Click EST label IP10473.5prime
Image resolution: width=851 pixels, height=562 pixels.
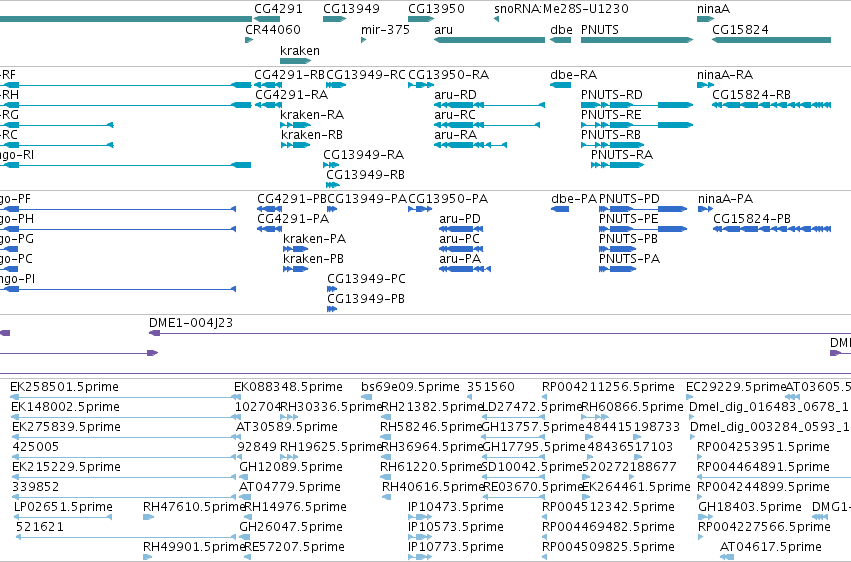[x=456, y=507]
